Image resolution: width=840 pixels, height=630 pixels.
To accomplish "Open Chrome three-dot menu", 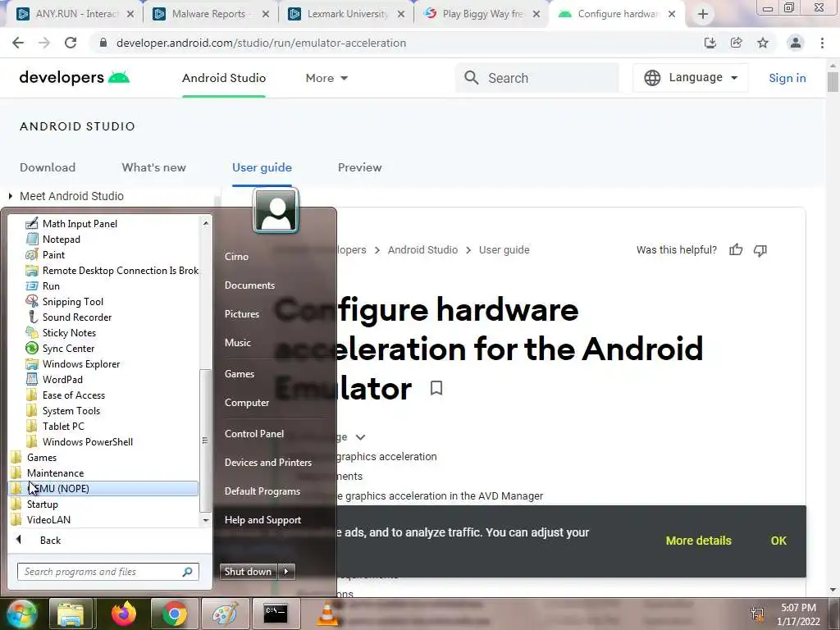I will tap(822, 43).
